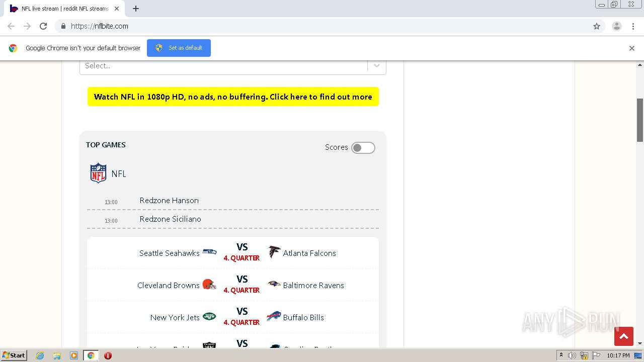
Task: Open File Explorer from taskbar
Action: [57, 355]
